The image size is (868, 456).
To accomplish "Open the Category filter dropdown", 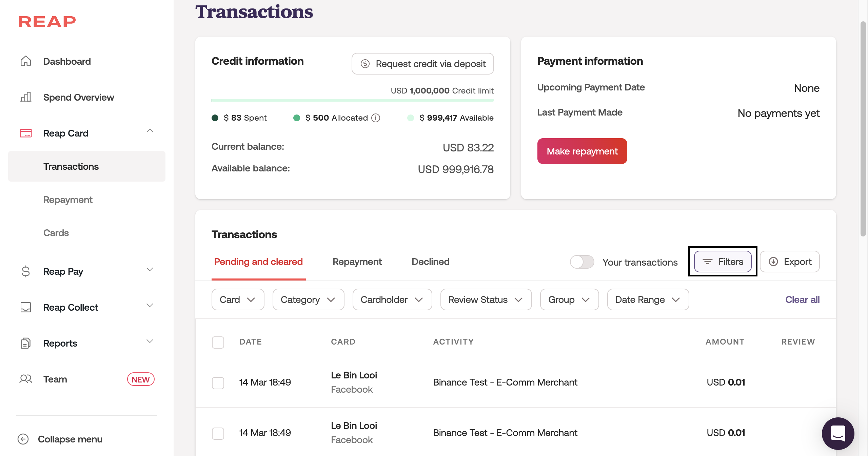I will tap(308, 299).
